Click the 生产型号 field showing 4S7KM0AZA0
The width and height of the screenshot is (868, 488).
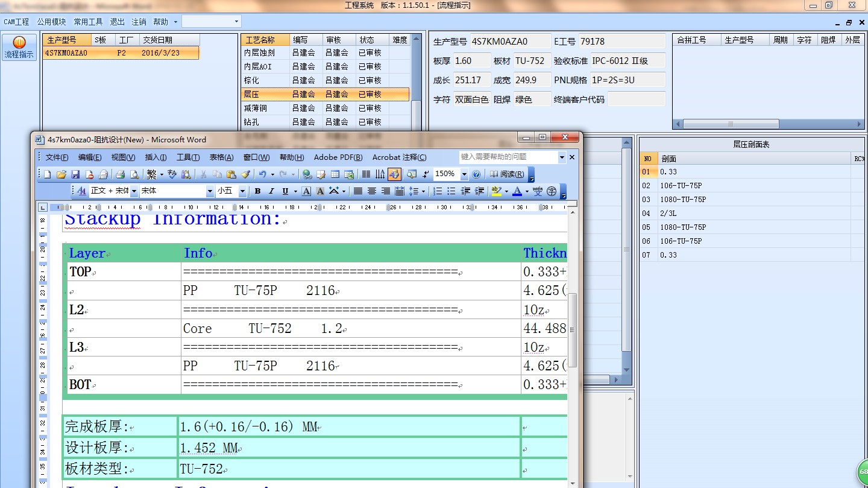click(510, 42)
